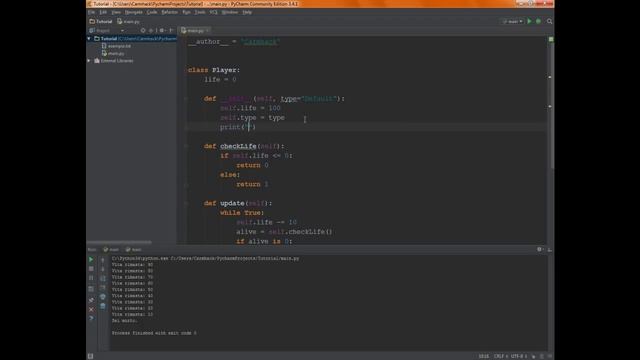Click the Tutorial breadcrumb in navigation bar
Image resolution: width=640 pixels, height=360 pixels.
101,22
